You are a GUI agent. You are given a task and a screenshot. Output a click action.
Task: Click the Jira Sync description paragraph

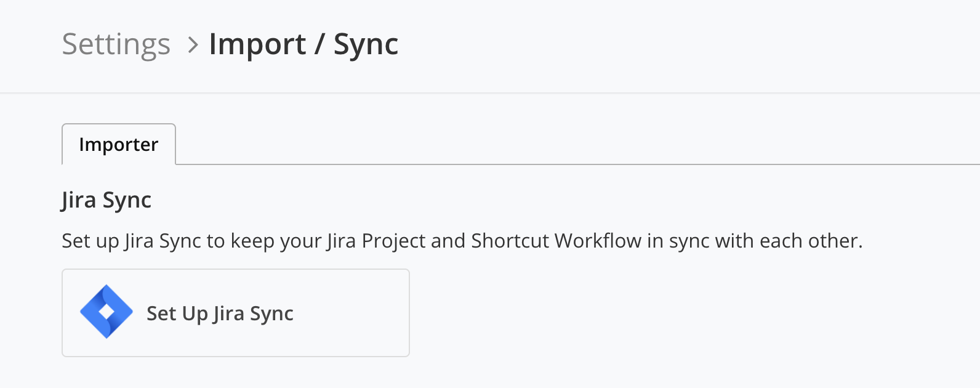pos(462,241)
